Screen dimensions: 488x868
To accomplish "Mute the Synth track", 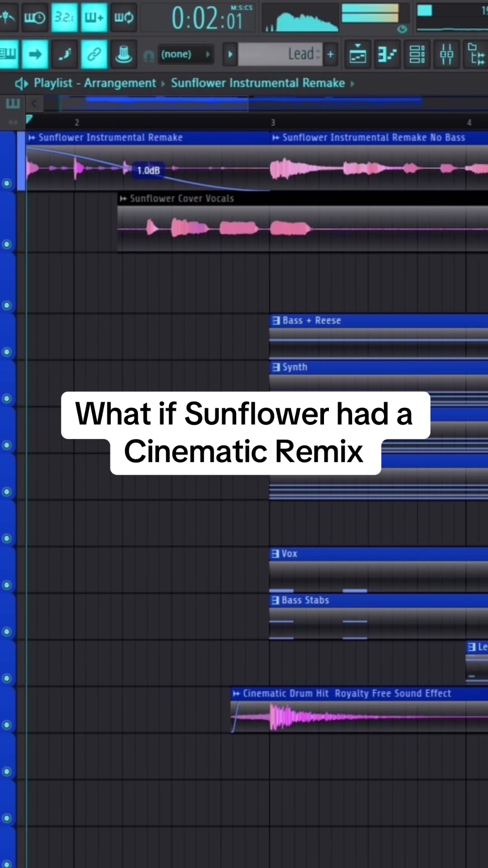I will click(x=7, y=398).
